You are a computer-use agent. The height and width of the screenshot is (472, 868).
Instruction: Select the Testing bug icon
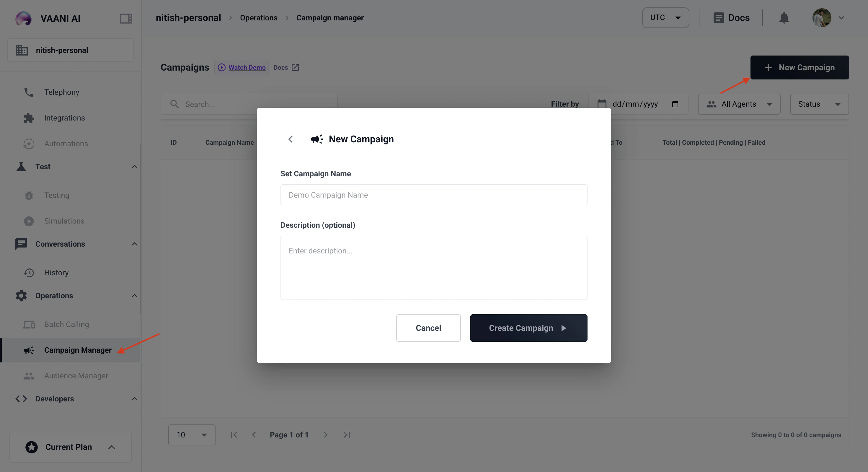click(x=29, y=195)
